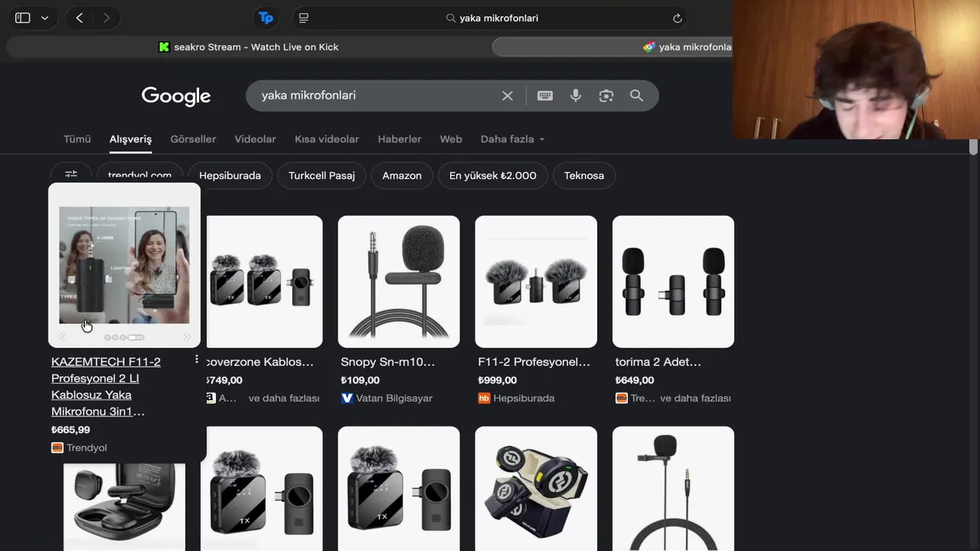Open the page reader menu icon
Screen dimensions: 980x551
pos(303,18)
